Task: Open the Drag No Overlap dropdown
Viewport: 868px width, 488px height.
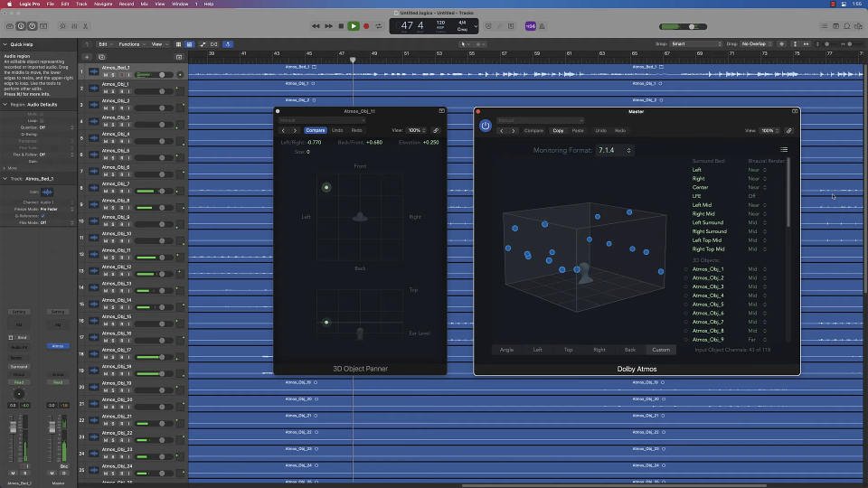Action: [756, 43]
